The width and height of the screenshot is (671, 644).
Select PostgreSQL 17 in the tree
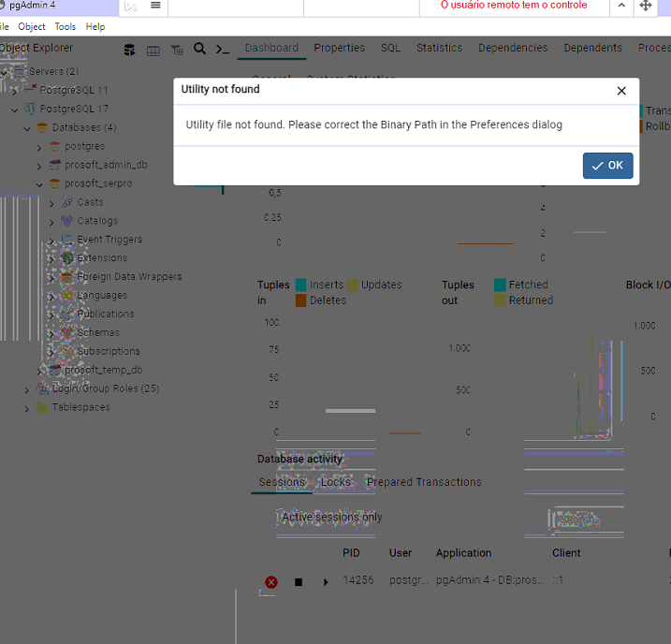point(74,109)
